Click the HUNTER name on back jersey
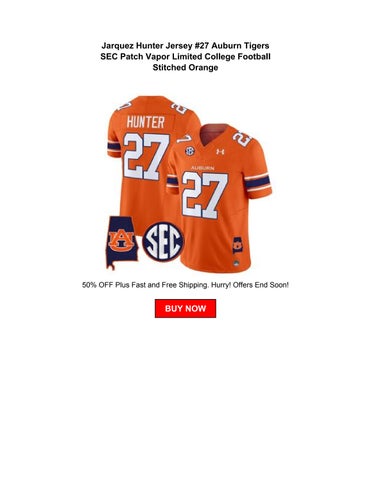The width and height of the screenshot is (371, 480). [x=145, y=122]
